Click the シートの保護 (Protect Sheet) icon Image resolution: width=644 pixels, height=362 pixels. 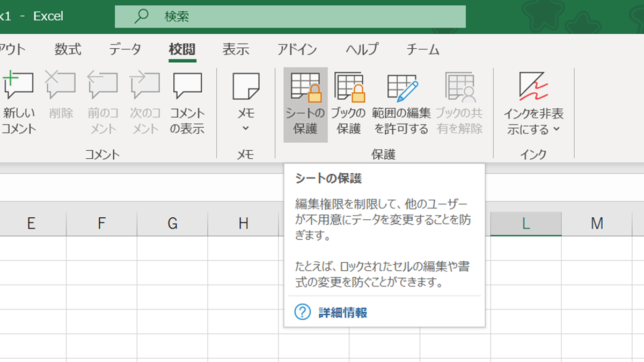(x=305, y=87)
